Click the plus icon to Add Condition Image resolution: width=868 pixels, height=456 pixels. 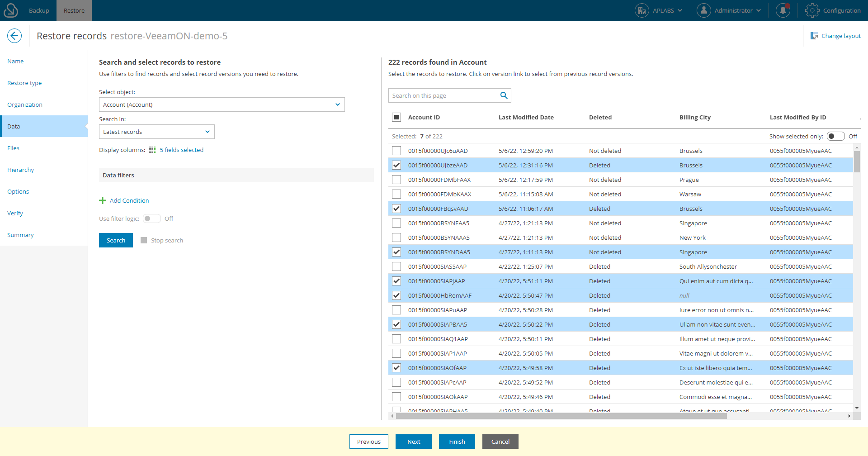pos(103,200)
